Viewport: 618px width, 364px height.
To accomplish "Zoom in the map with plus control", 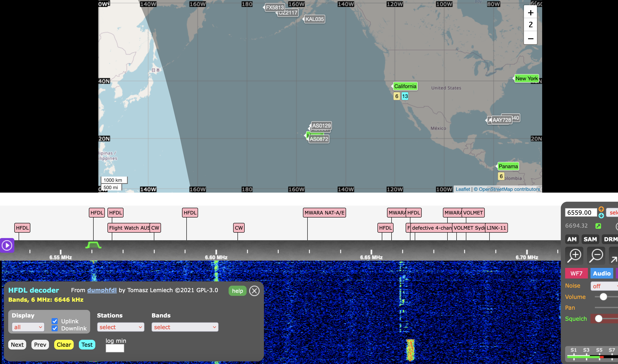I will (530, 13).
